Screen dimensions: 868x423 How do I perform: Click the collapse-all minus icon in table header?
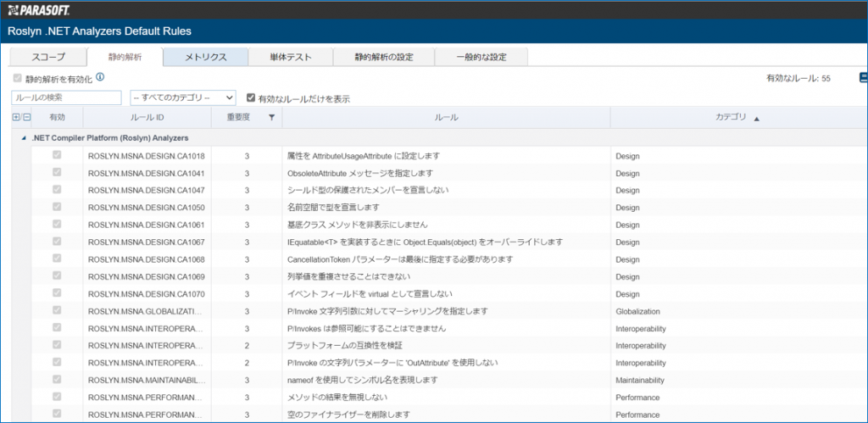[x=26, y=118]
